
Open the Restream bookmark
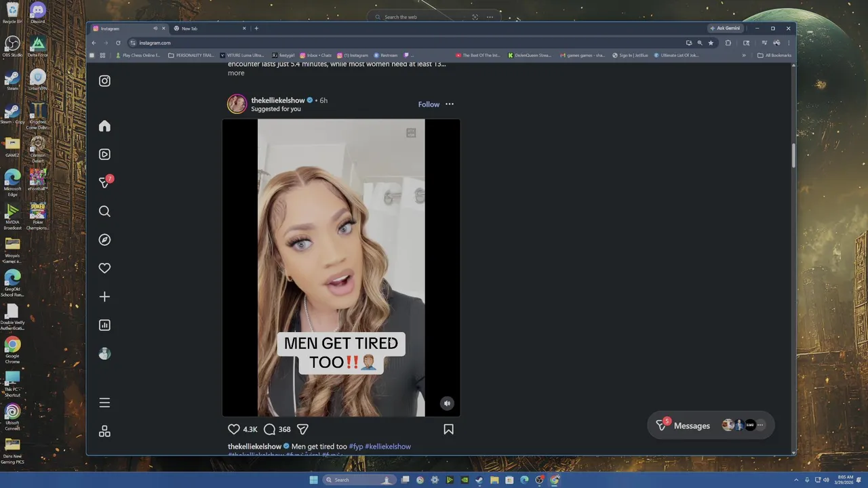click(x=386, y=56)
